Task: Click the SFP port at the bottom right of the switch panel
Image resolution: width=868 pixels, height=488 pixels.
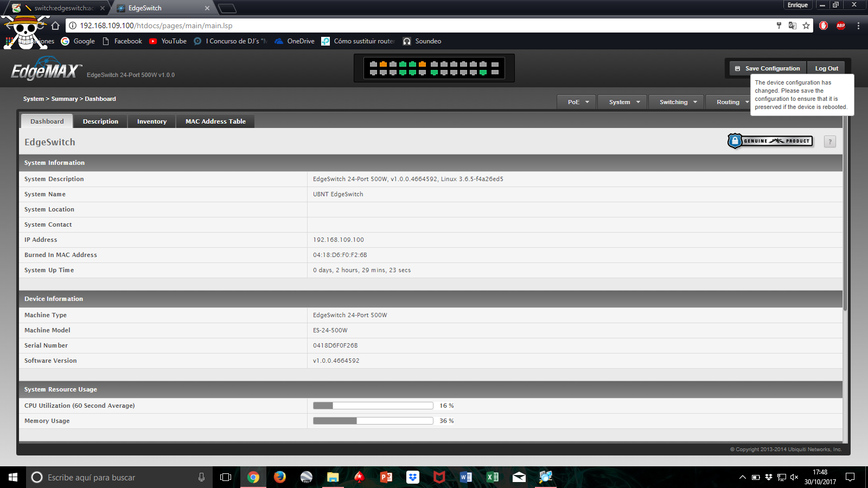Action: tap(495, 72)
